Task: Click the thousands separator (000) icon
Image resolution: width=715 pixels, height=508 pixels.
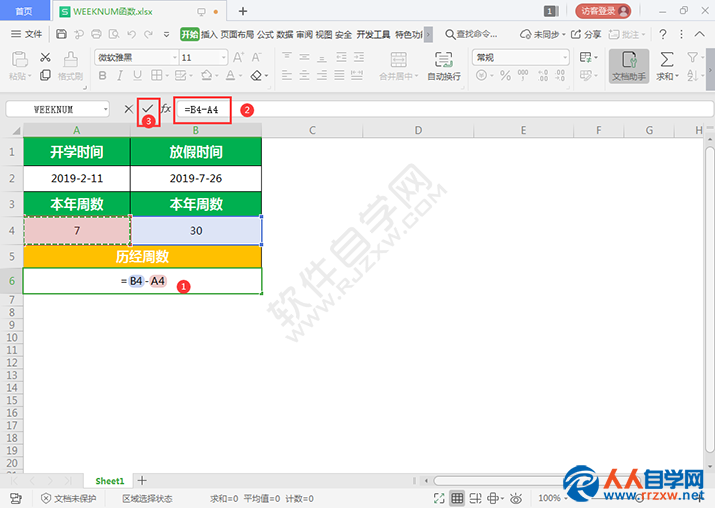Action: [x=523, y=75]
